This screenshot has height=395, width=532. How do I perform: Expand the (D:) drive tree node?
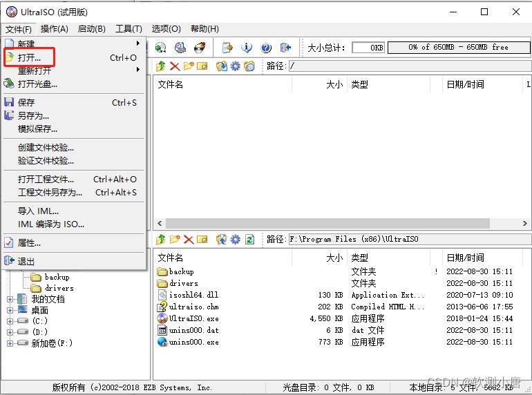[10, 332]
